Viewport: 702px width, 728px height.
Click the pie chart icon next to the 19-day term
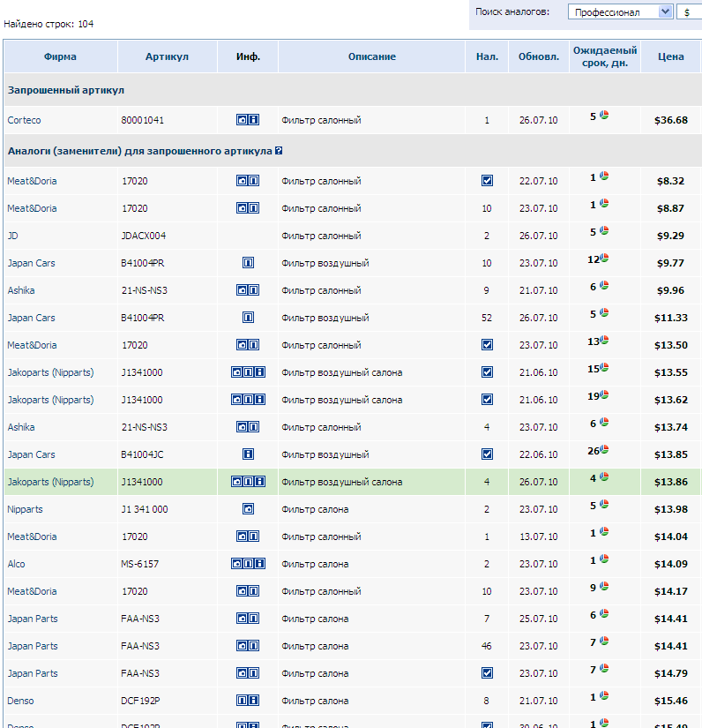[x=604, y=394]
